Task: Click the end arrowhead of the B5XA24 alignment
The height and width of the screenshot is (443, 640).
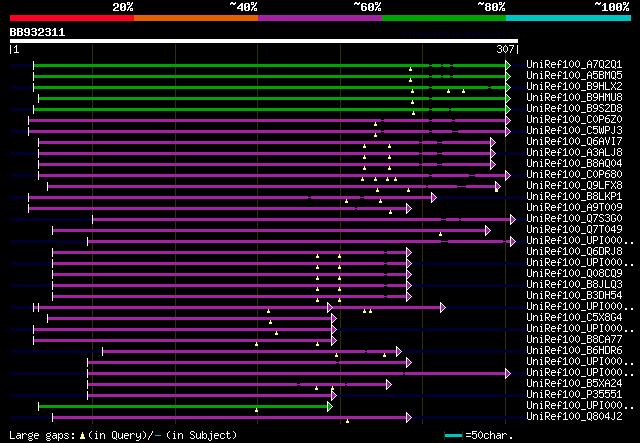Action: [389, 385]
